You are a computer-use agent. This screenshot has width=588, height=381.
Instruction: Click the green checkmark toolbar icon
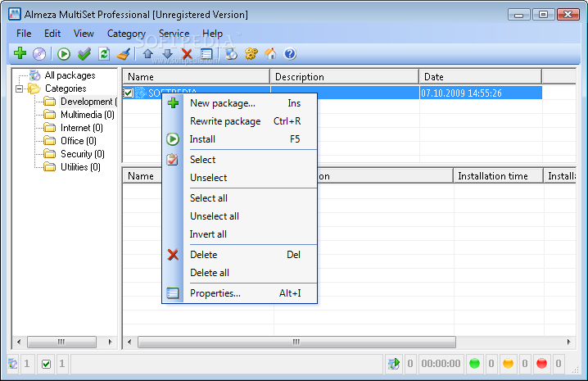pos(84,54)
